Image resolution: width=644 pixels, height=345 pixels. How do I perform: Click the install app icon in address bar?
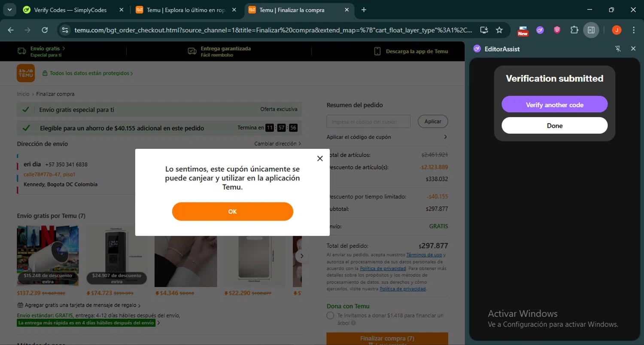coord(484,30)
